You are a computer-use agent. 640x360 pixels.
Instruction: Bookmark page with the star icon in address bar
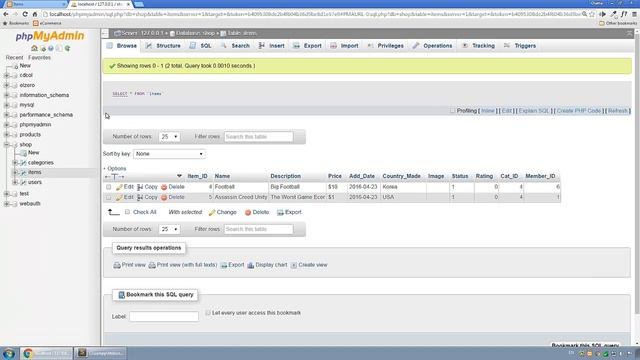coord(592,14)
